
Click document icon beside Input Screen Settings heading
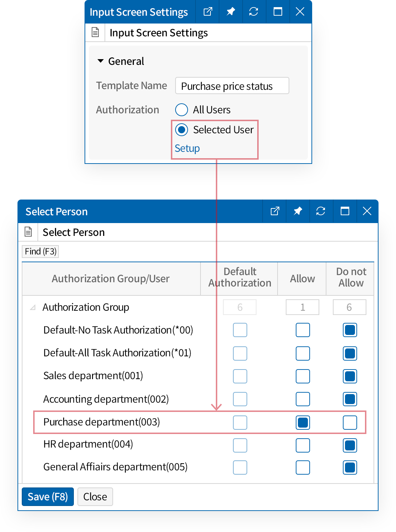point(95,32)
